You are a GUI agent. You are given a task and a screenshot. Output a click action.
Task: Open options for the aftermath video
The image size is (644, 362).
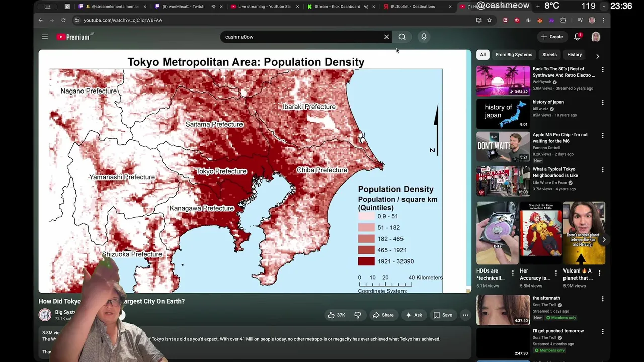click(x=603, y=299)
